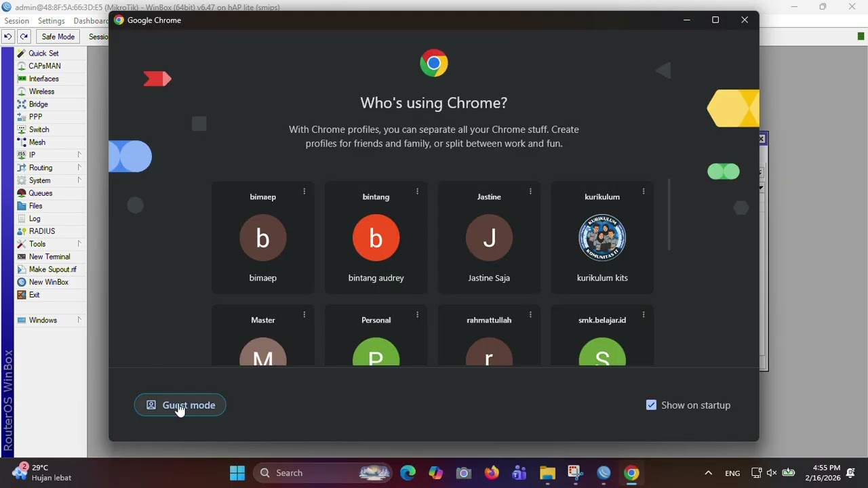Open Log in WinBox sidebar
The height and width of the screenshot is (488, 868).
click(35, 219)
